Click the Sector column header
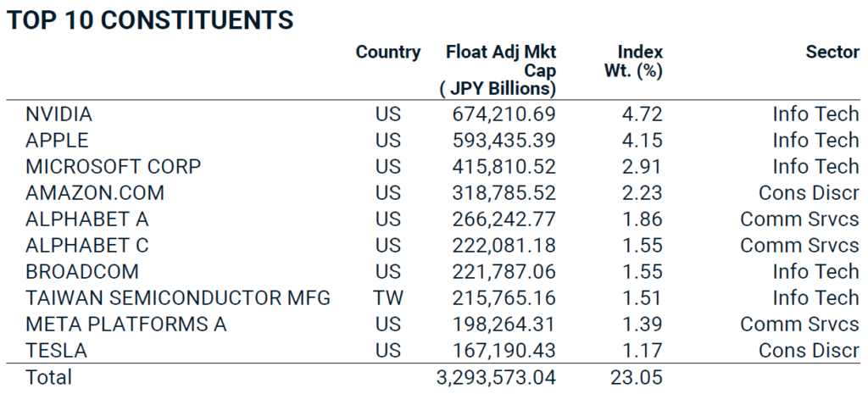The width and height of the screenshot is (868, 394). tap(832, 53)
